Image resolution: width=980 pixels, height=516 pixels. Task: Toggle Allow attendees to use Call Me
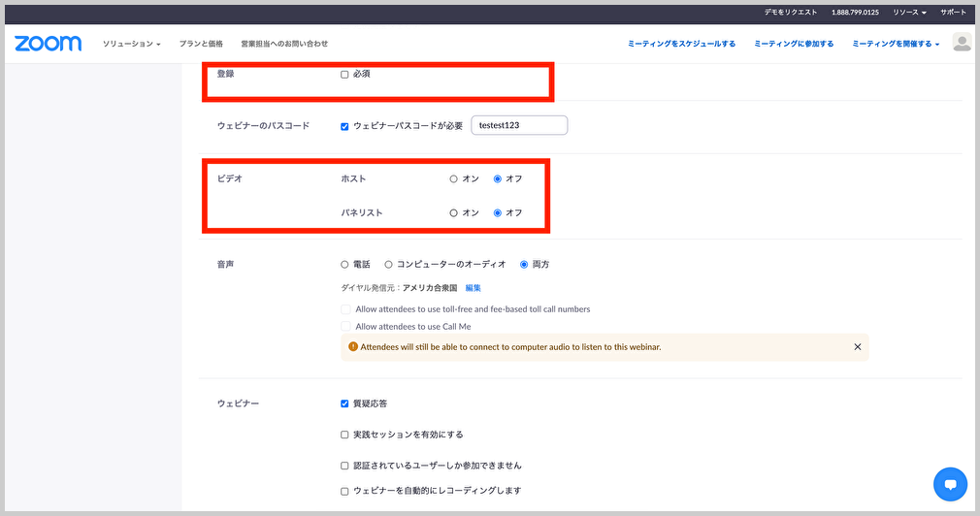tap(345, 326)
